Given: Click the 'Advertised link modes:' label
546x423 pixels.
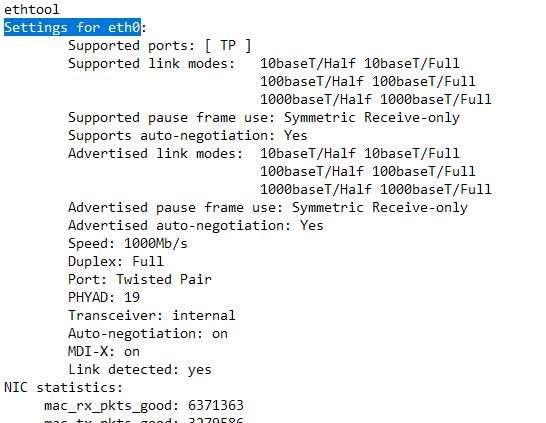Looking at the screenshot, I should click(x=155, y=154).
